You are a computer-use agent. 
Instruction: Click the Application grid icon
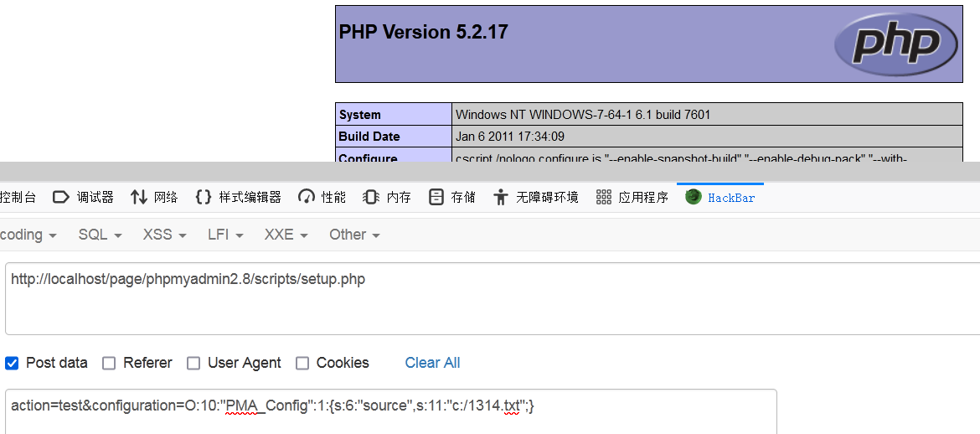click(604, 198)
